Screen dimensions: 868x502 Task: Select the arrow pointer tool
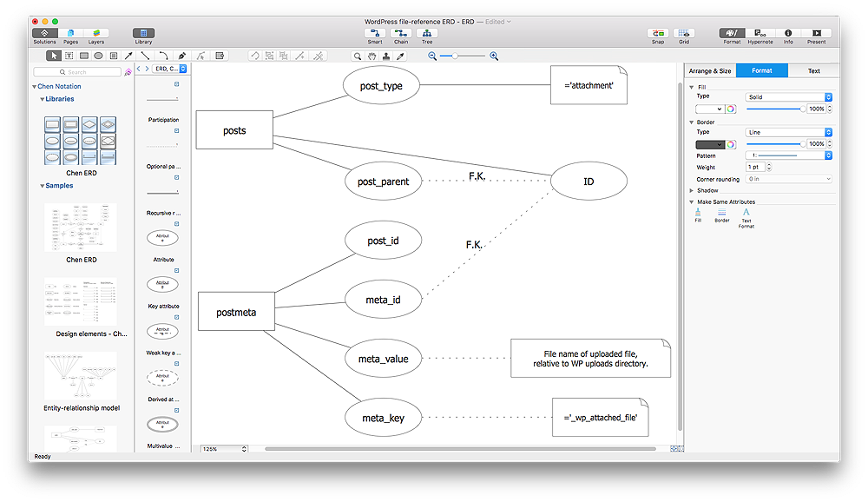coord(54,56)
